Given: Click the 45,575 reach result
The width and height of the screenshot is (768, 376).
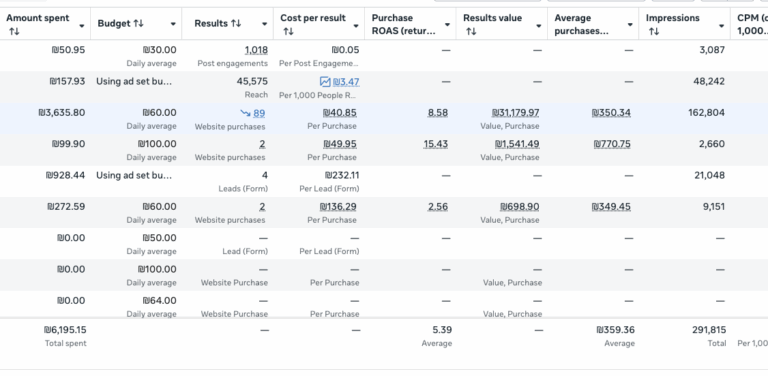Looking at the screenshot, I should coord(252,81).
